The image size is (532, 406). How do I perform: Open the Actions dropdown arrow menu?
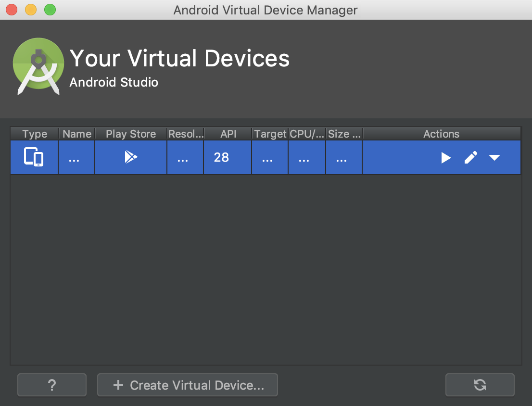(x=494, y=157)
